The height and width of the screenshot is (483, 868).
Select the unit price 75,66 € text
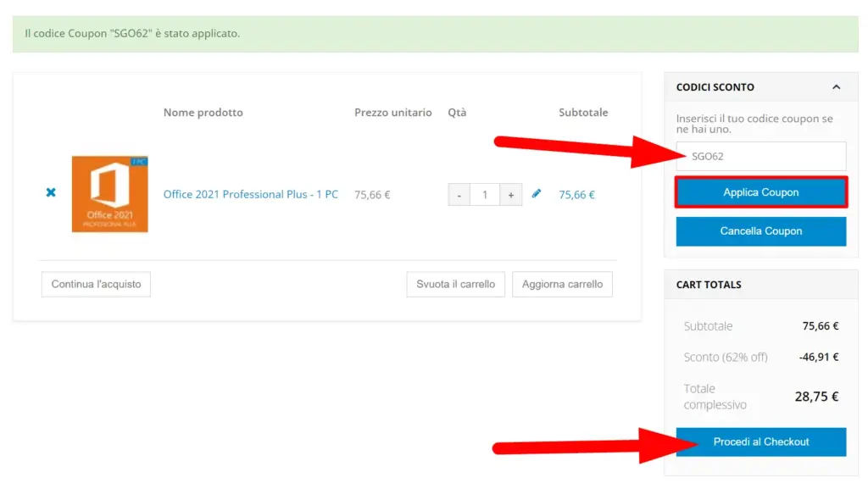click(373, 195)
